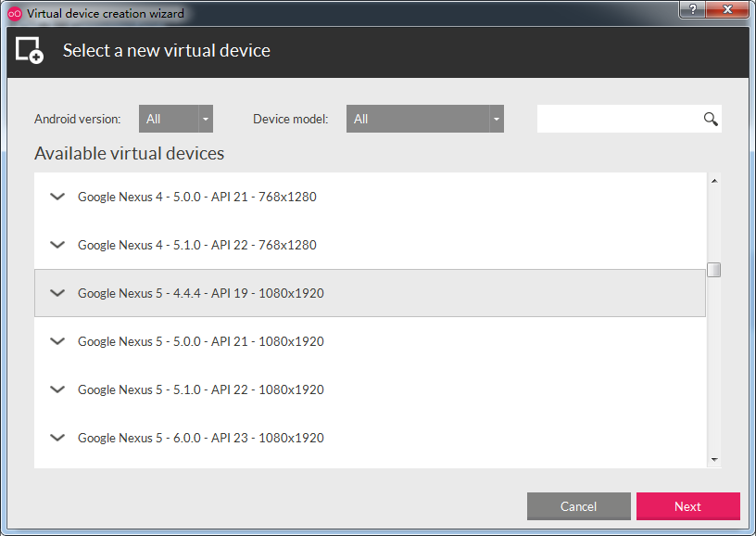
Task: Select Google Nexus 5 - 4.4.4 - API 19 device
Action: click(370, 293)
